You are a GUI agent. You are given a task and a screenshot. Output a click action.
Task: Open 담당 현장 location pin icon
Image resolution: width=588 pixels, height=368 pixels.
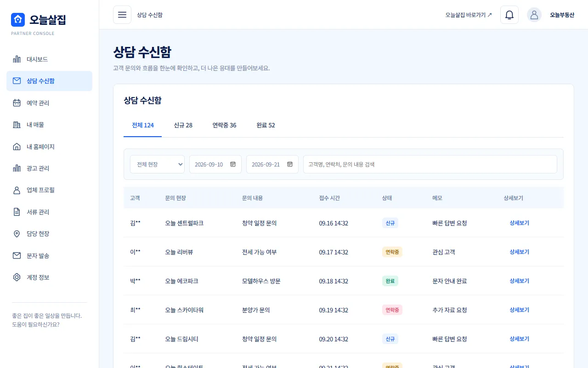[17, 234]
